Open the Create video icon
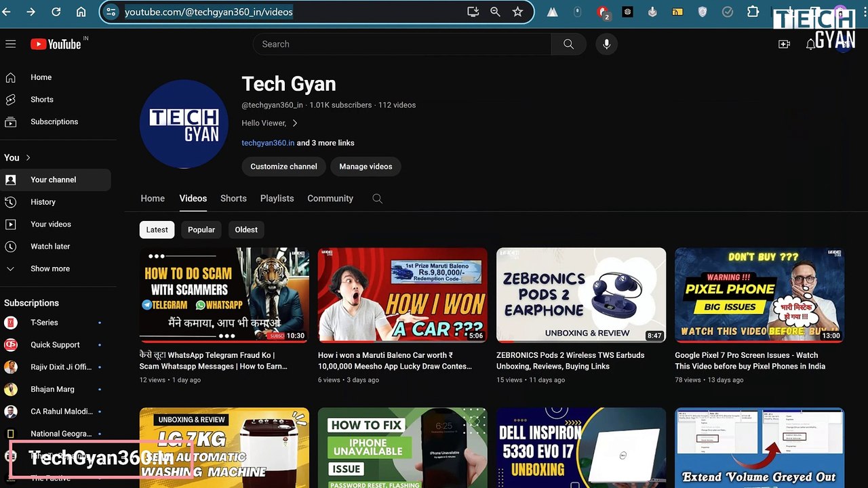Image resolution: width=868 pixels, height=488 pixels. click(784, 44)
